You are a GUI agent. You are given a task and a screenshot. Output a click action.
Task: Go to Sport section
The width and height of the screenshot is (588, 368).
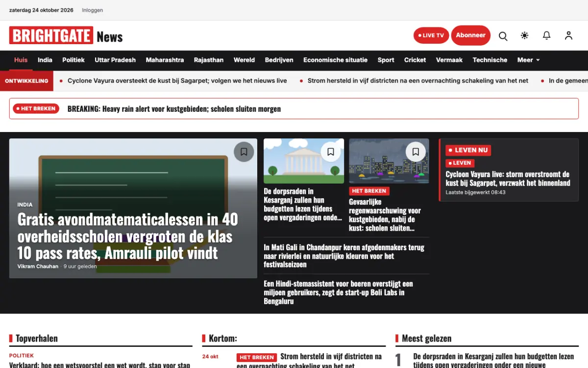386,60
